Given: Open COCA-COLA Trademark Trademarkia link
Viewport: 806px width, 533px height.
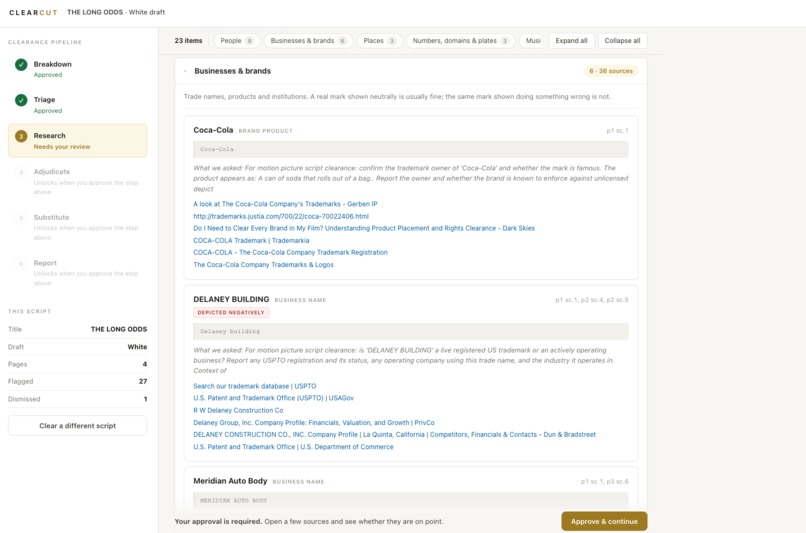Looking at the screenshot, I should 251,241.
